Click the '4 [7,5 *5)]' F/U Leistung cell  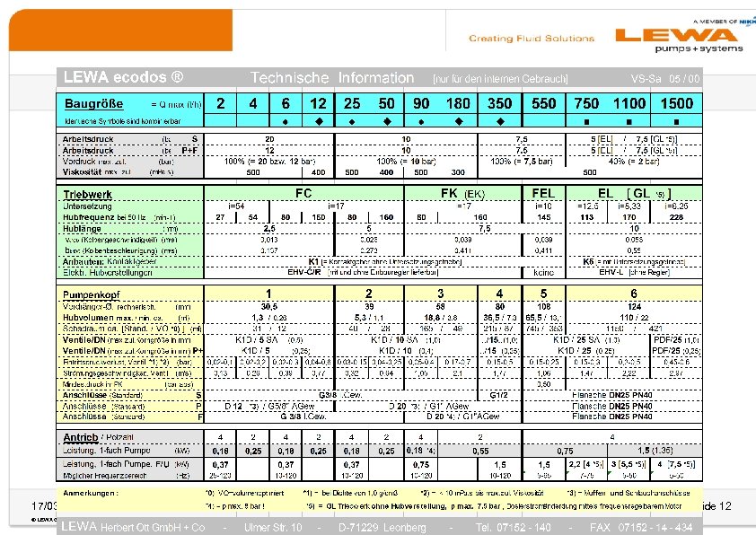(676, 465)
